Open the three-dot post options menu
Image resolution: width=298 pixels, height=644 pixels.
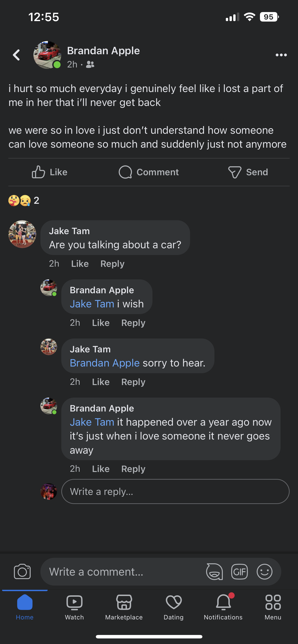[281, 55]
